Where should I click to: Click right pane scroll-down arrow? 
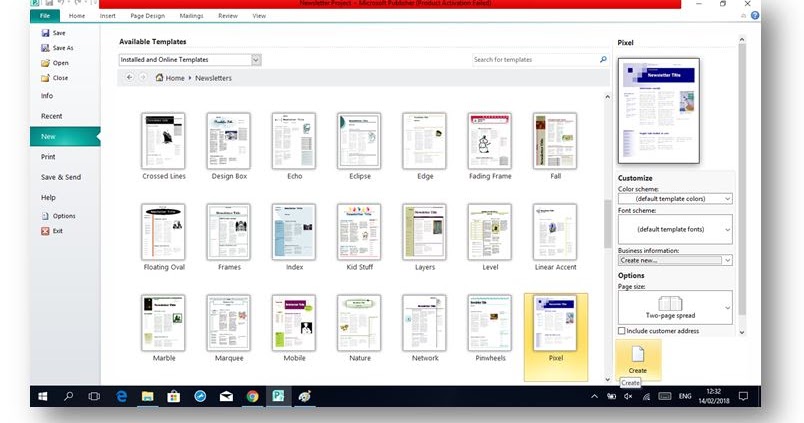pos(741,332)
